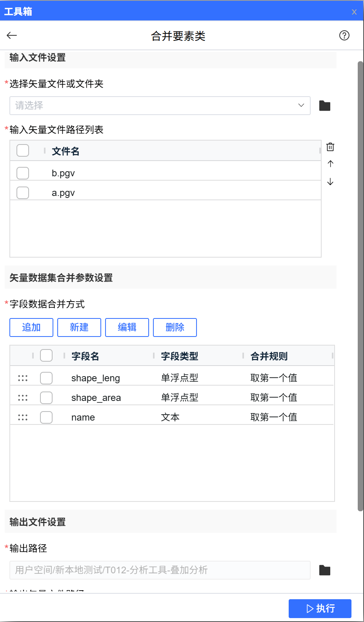This screenshot has width=364, height=622.
Task: Move selected file down with arrow
Action: (x=330, y=181)
